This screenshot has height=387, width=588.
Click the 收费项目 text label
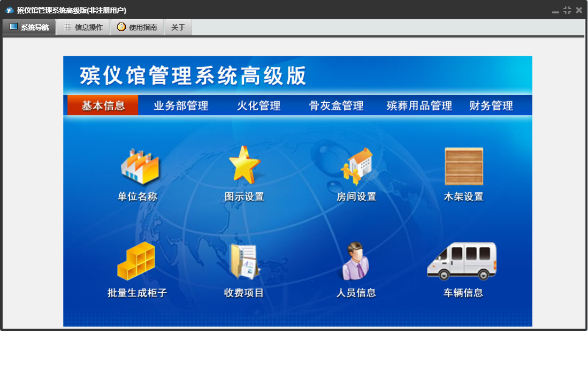pos(244,293)
